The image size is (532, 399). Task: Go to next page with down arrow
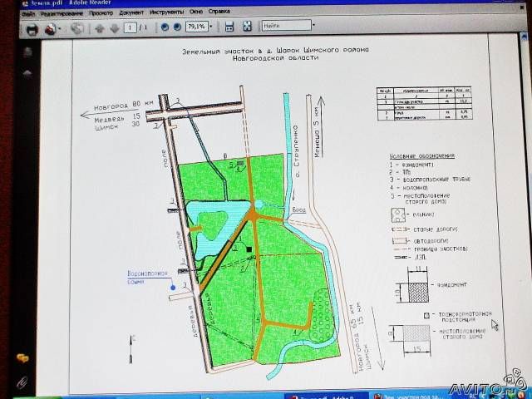click(x=114, y=28)
